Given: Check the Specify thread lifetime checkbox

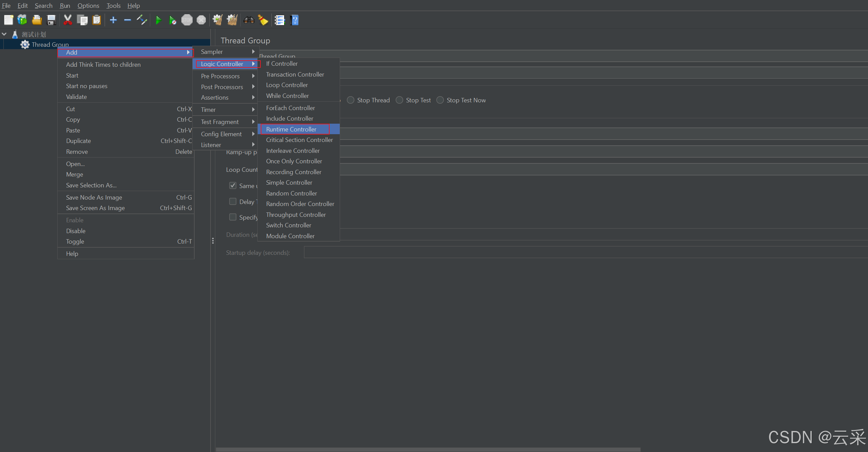Looking at the screenshot, I should point(233,217).
